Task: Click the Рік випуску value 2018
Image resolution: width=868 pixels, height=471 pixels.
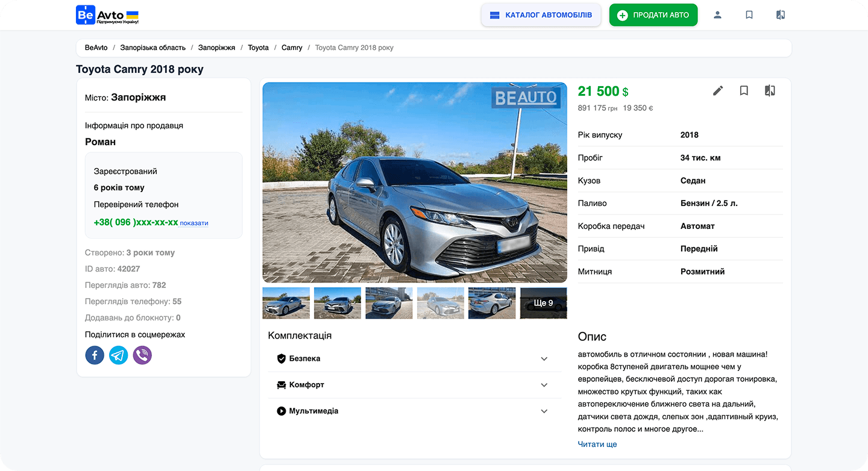Action: click(x=690, y=135)
